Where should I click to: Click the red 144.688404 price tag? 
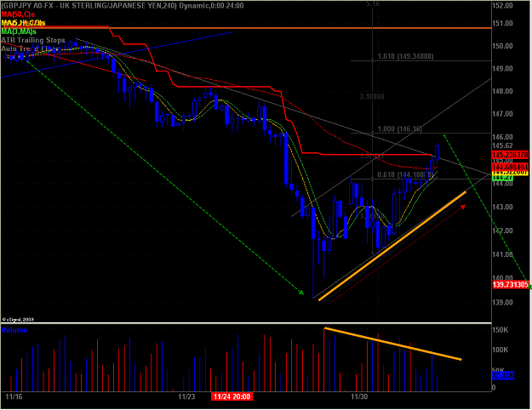pos(510,167)
